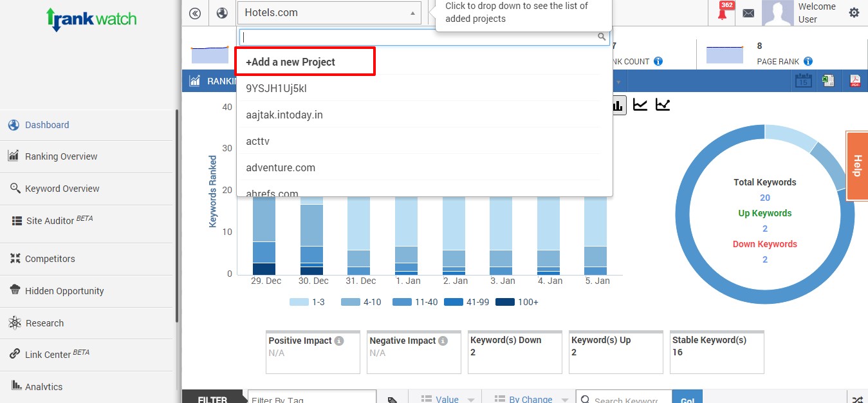
Task: Click the keywords donut chart ring
Action: (x=765, y=215)
